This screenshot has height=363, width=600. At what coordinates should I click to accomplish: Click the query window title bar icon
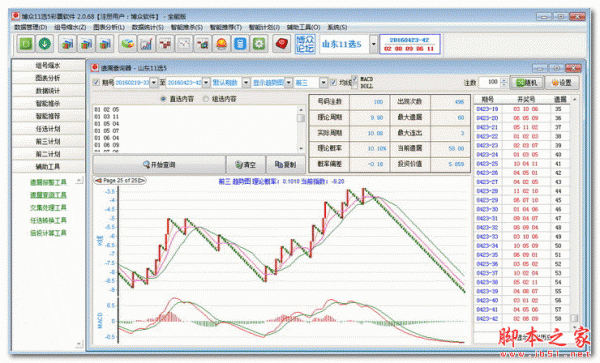coord(95,68)
